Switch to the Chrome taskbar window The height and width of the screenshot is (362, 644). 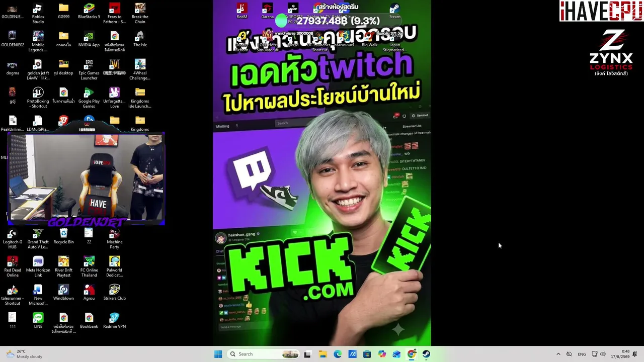(412, 354)
